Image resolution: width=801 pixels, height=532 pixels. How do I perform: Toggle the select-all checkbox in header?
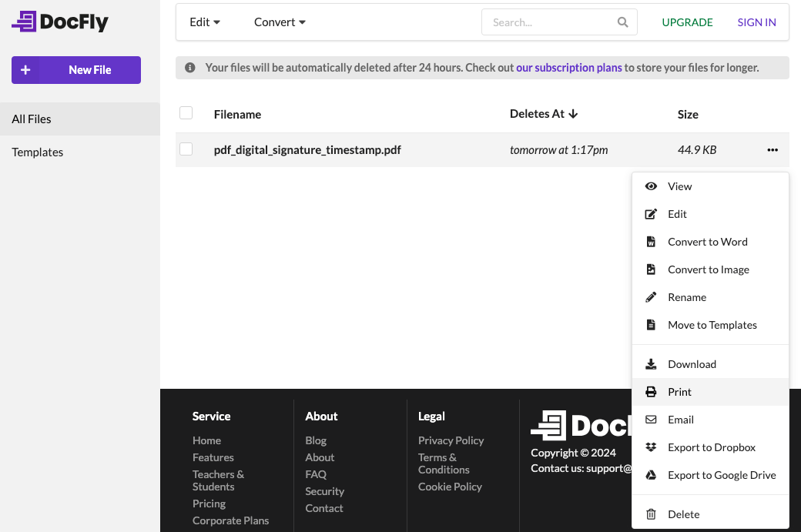point(186,113)
